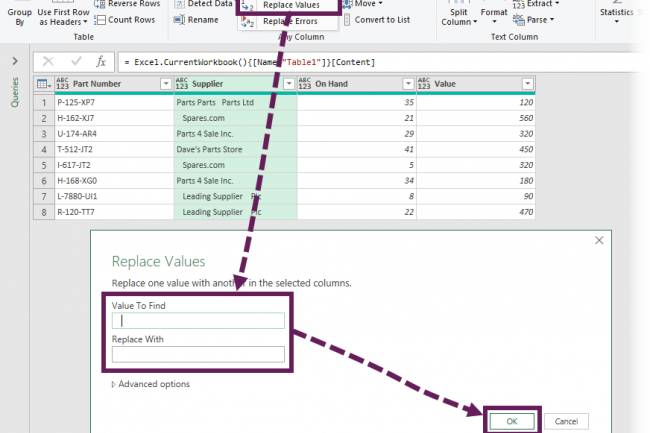Click the formula bar cancel X icon
650x433 pixels.
[x=48, y=62]
